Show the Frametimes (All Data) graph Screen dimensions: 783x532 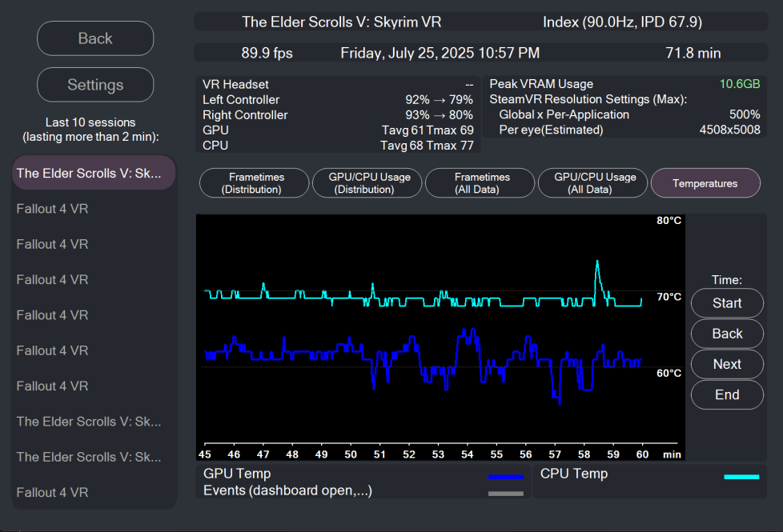coord(480,183)
